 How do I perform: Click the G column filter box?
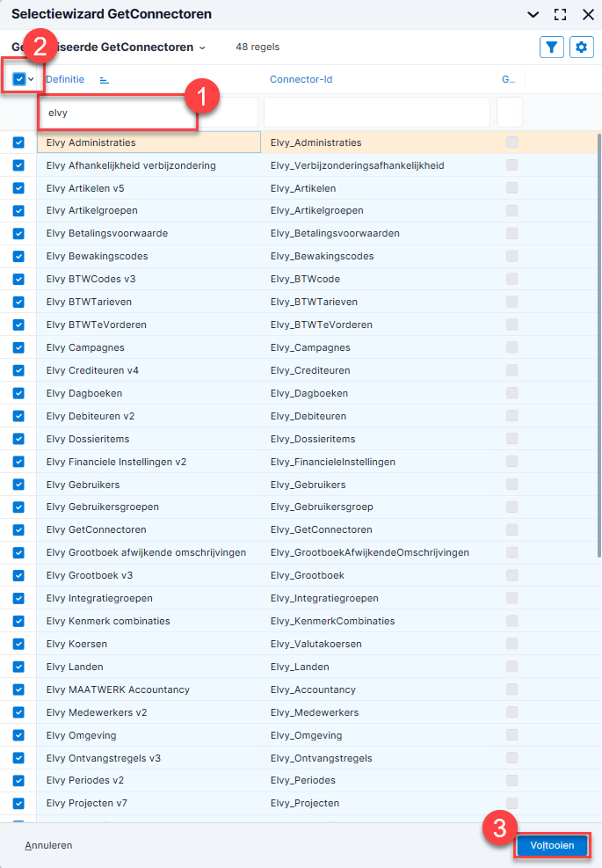510,113
